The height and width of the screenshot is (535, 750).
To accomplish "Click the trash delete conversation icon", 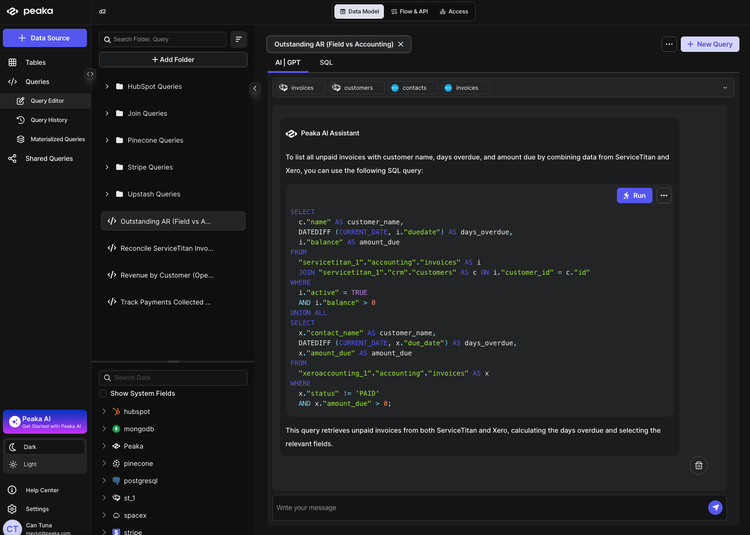I will click(x=698, y=465).
